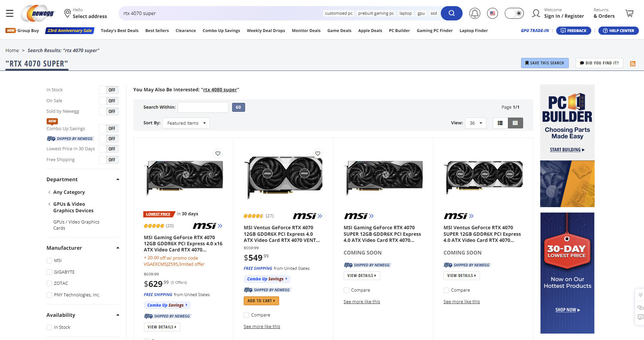Click the PC Builder Start Building banner link
This screenshot has height=340, width=644.
(x=567, y=150)
